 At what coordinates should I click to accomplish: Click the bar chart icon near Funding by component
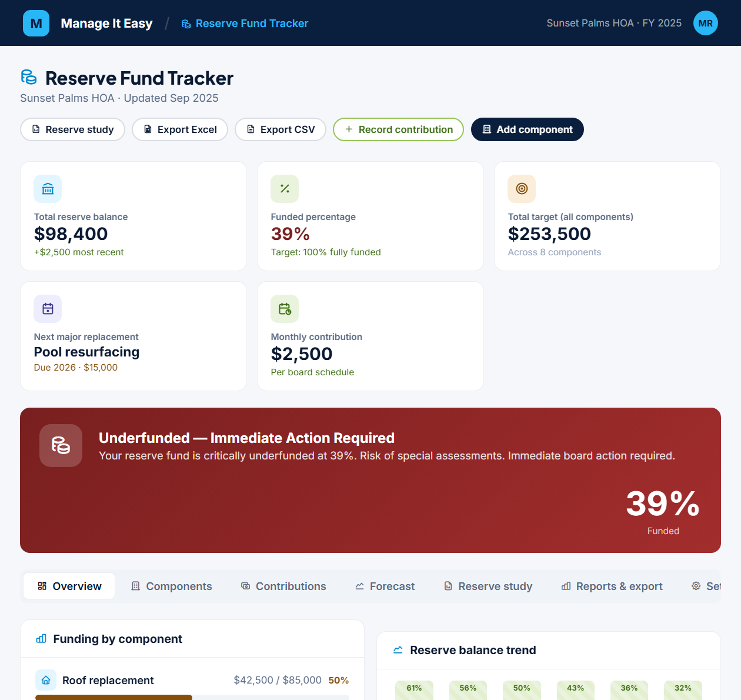tap(41, 638)
